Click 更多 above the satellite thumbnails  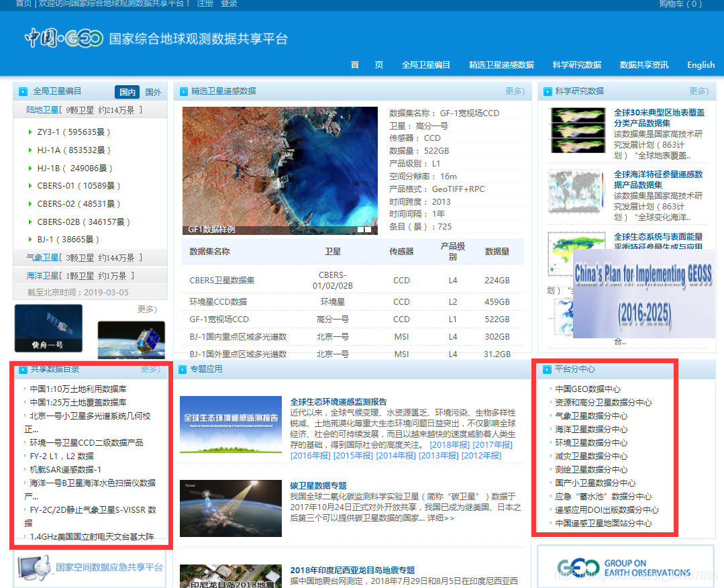148,309
